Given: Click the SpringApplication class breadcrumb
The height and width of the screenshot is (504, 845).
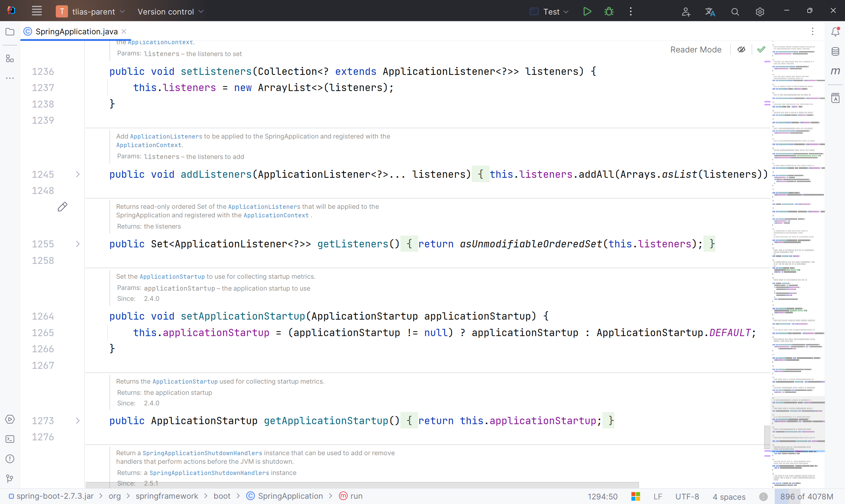Looking at the screenshot, I should click(285, 496).
